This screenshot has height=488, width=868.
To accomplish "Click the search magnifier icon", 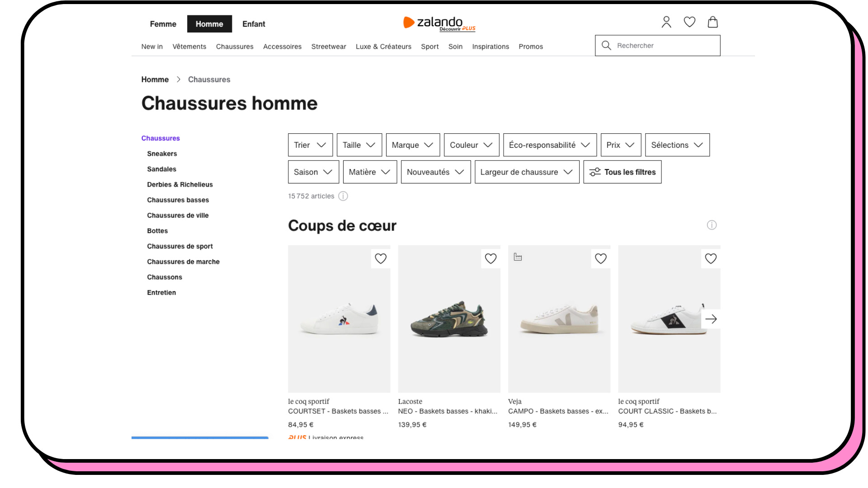I will point(606,46).
